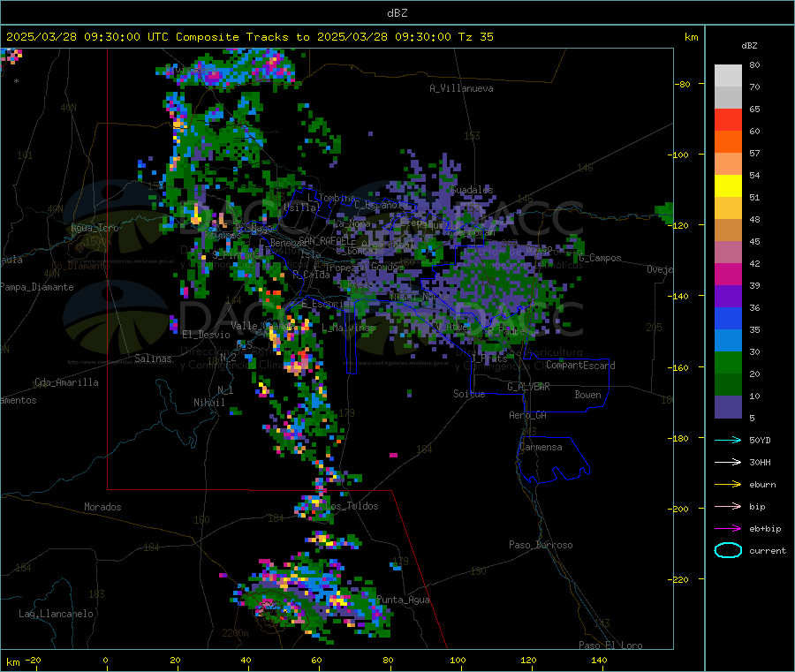Image resolution: width=795 pixels, height=672 pixels.
Task: Click the Paso_Barroso map label
Action: coord(541,545)
